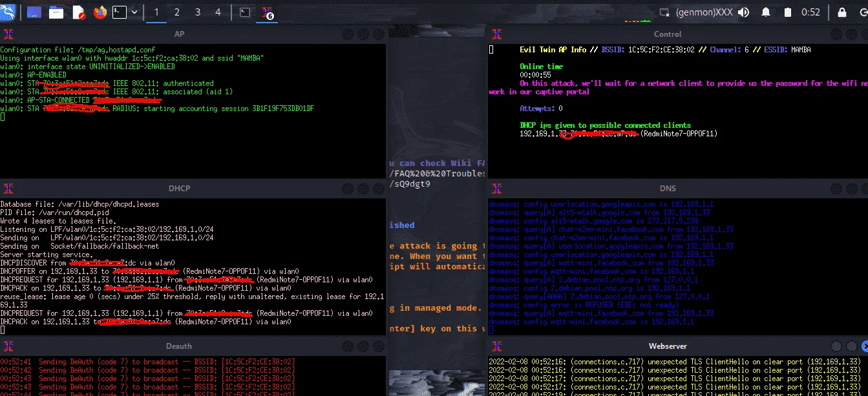The height and width of the screenshot is (396, 868).
Task: Click 'Wrote 4 leases to leases file.'
Action: 58,221
